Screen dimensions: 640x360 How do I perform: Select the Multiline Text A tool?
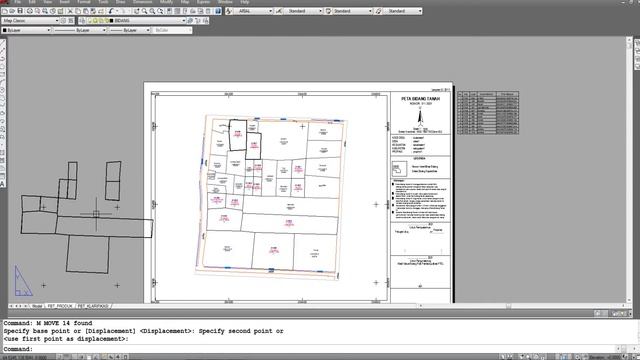click(2, 184)
